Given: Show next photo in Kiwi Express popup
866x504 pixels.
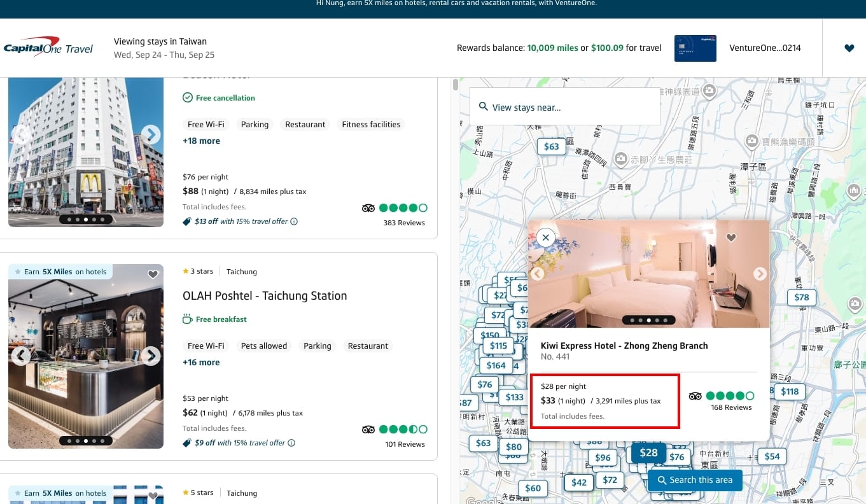Looking at the screenshot, I should pos(760,274).
